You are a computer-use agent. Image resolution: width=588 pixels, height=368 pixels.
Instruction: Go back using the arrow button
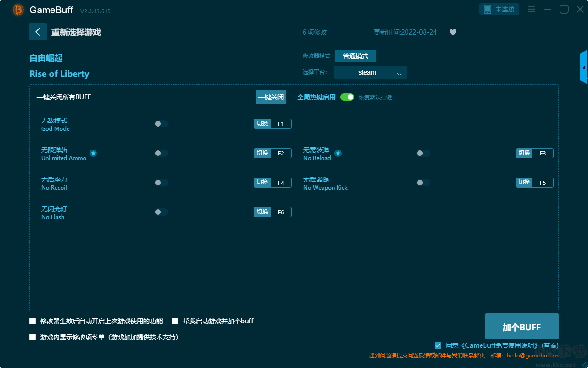point(38,32)
